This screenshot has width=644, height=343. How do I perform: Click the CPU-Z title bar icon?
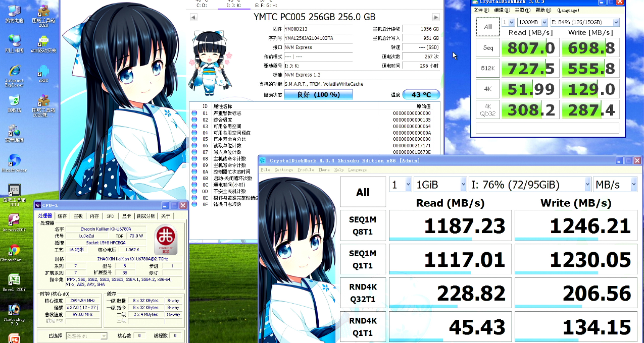pyautogui.click(x=37, y=205)
